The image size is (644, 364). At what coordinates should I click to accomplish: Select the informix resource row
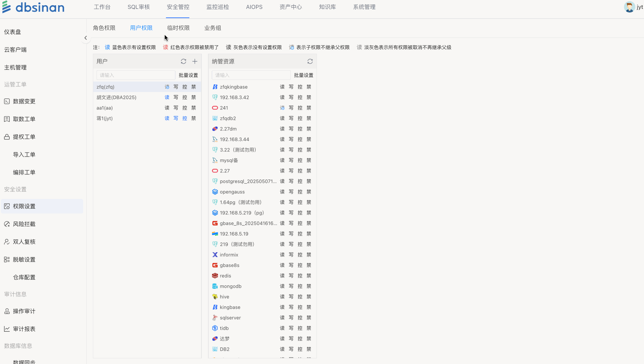tap(229, 255)
